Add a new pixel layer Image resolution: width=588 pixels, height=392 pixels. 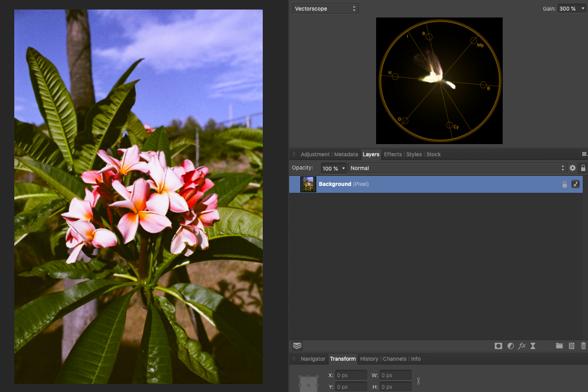[572, 346]
